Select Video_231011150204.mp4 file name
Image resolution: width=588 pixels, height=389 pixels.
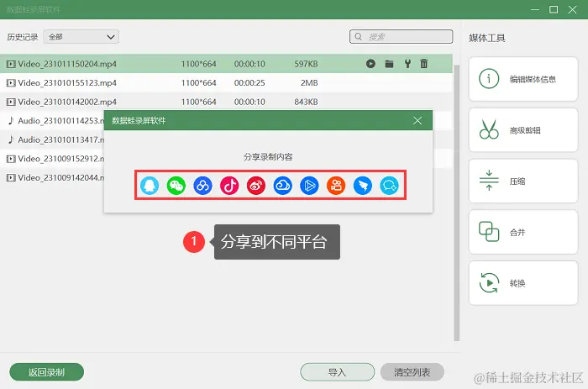pyautogui.click(x=67, y=64)
